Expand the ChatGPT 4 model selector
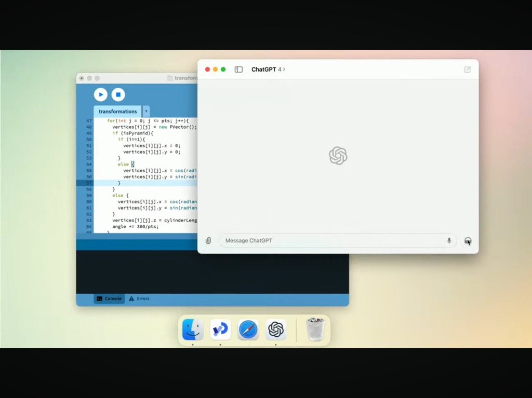Screen dimensions: 532x398 tap(268, 70)
